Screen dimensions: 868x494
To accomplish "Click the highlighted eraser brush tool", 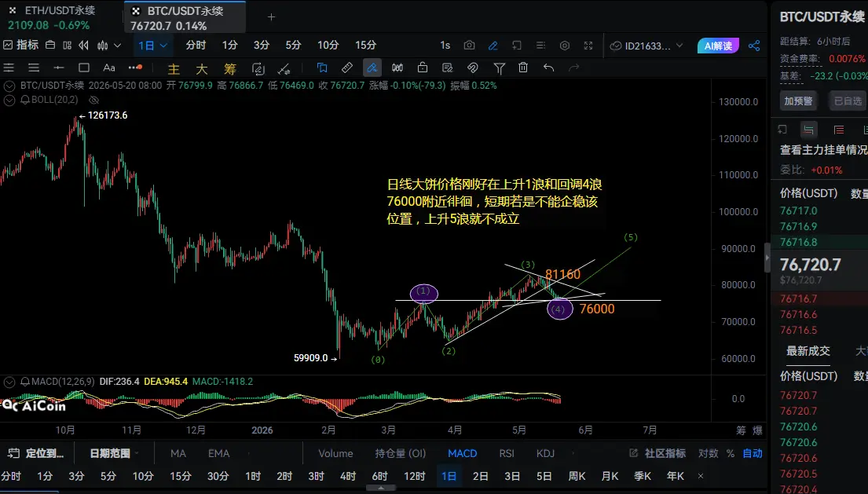I will (372, 68).
